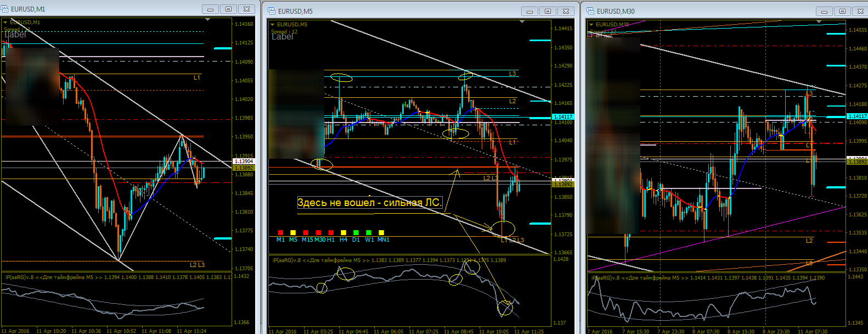The image size is (868, 334).
Task: Click the cyan level marker near 1.14350 in M5 chart
Action: (x=540, y=40)
